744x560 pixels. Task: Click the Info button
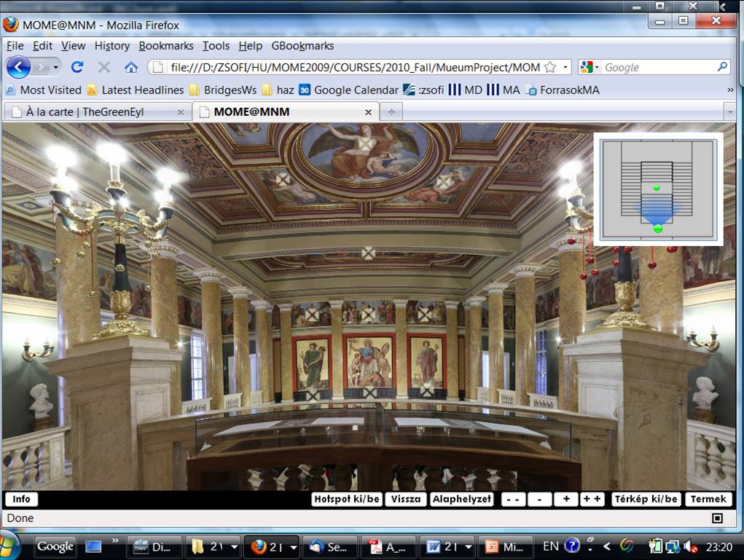point(21,500)
